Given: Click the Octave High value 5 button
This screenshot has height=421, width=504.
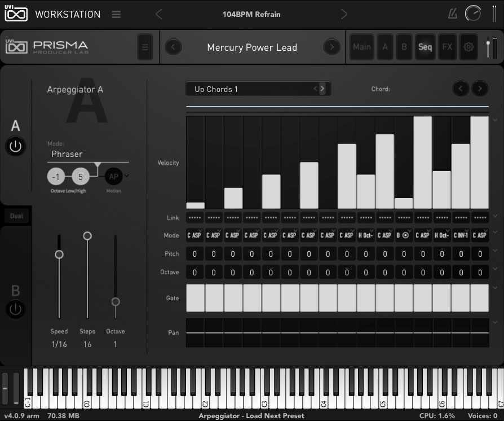Looking at the screenshot, I should point(81,177).
